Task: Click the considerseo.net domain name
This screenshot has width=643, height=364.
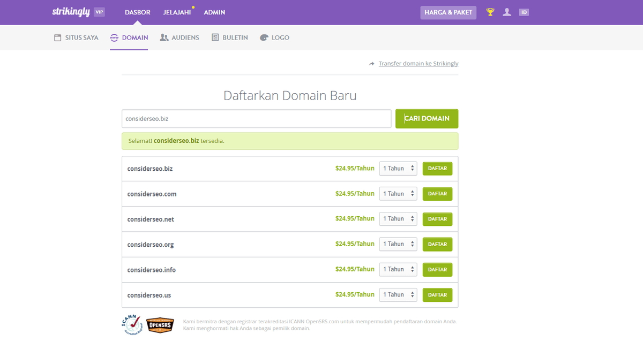Action: pos(151,219)
